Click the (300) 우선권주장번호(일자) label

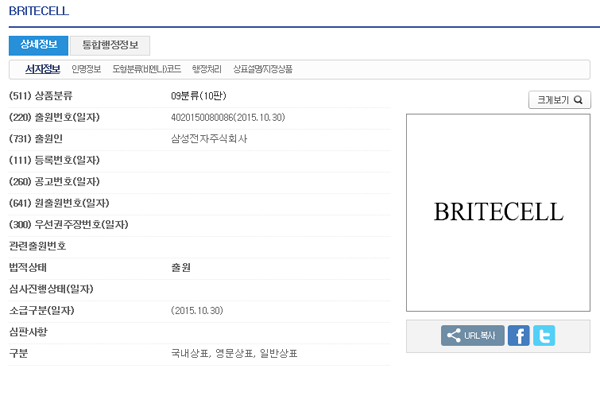point(69,224)
